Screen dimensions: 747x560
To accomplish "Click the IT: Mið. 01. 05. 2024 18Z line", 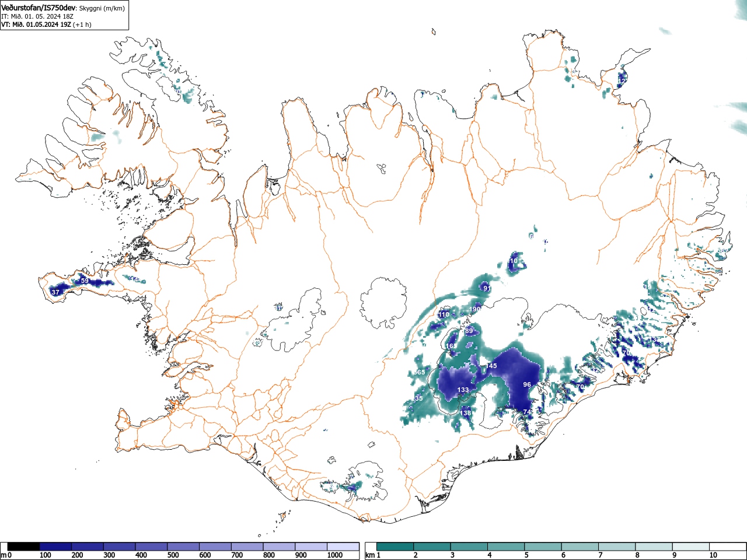I will click(x=39, y=16).
